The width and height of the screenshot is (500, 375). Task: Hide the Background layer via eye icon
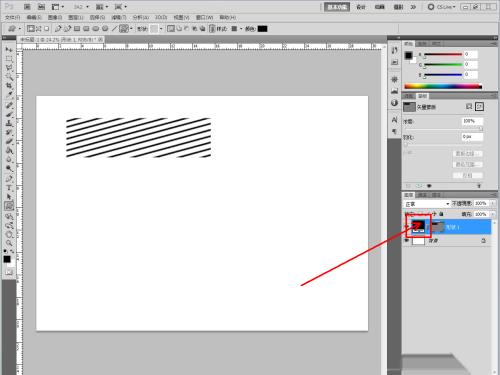click(x=406, y=241)
